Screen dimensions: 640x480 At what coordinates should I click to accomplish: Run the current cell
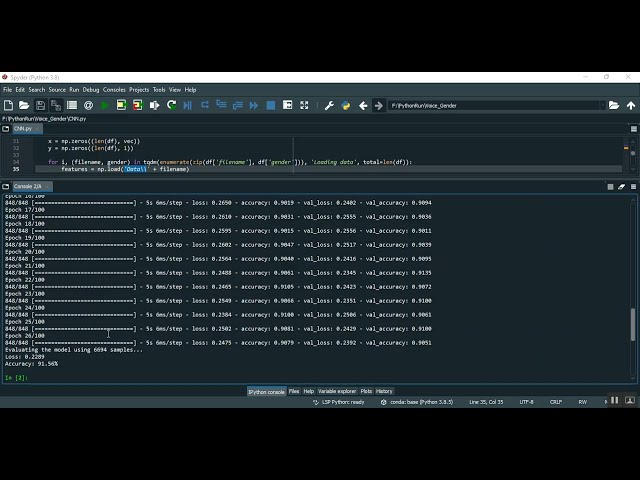pyautogui.click(x=121, y=105)
